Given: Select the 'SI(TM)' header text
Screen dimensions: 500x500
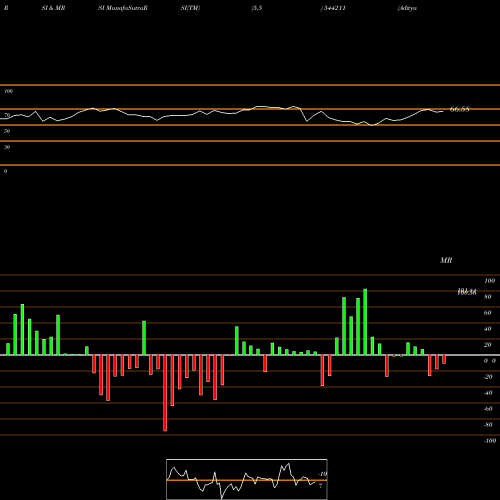Looking at the screenshot, I should click(190, 8).
